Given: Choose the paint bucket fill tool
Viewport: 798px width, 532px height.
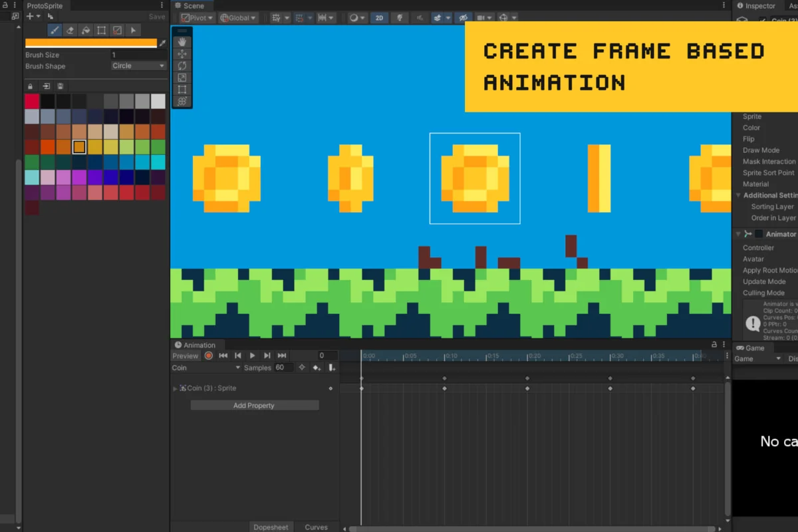Looking at the screenshot, I should pyautogui.click(x=86, y=31).
